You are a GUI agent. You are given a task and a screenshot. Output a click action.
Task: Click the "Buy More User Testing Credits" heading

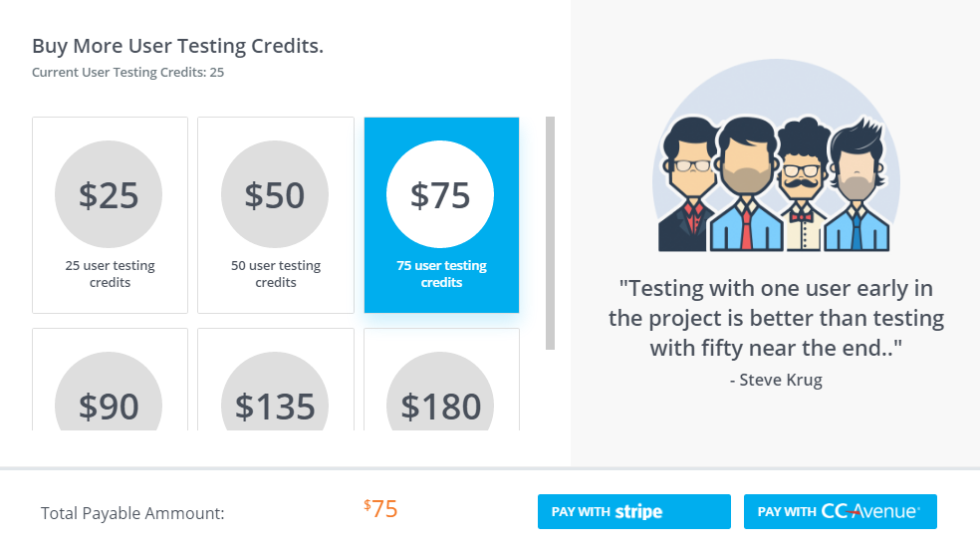pyautogui.click(x=177, y=46)
